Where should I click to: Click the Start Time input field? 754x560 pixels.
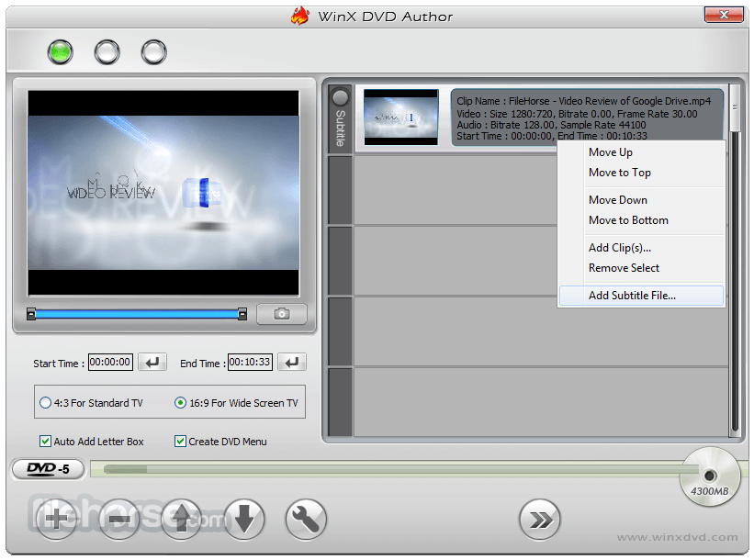pyautogui.click(x=110, y=362)
